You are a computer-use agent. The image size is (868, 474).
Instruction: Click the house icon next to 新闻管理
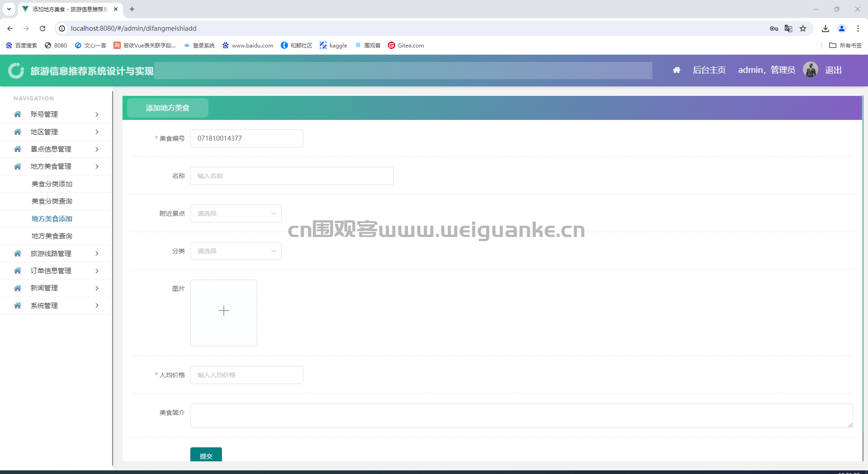(x=18, y=288)
